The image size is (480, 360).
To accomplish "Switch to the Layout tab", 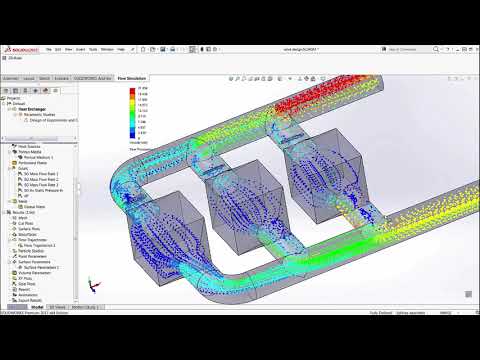I will 29,78.
